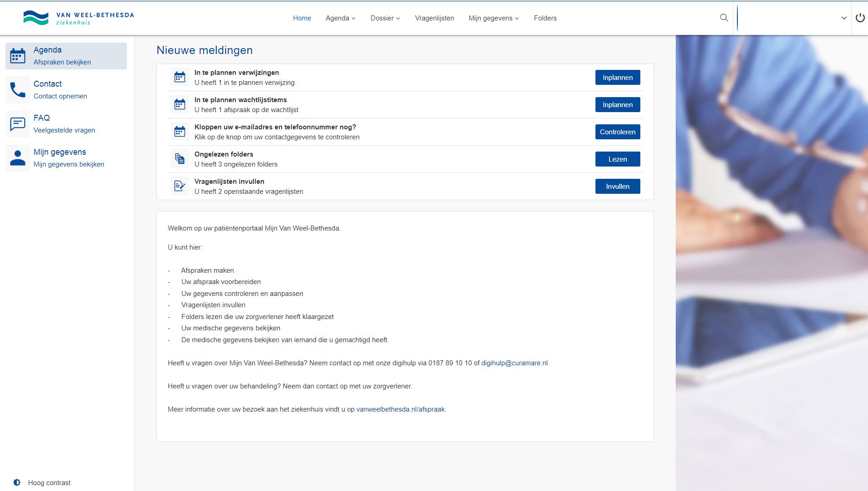
Task: Click Inplannen for in te plannen verwijzingen
Action: coord(618,78)
